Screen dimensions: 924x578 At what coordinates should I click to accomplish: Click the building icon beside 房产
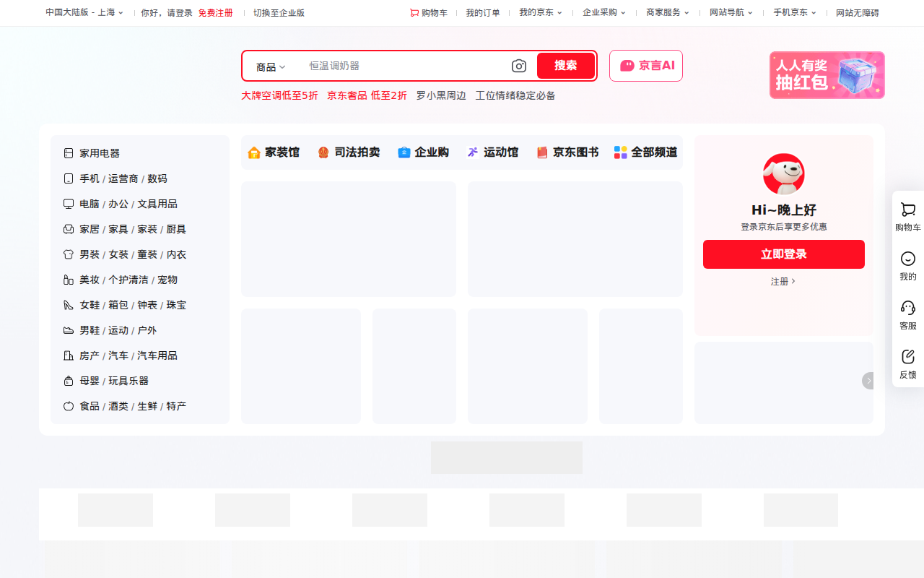click(69, 355)
